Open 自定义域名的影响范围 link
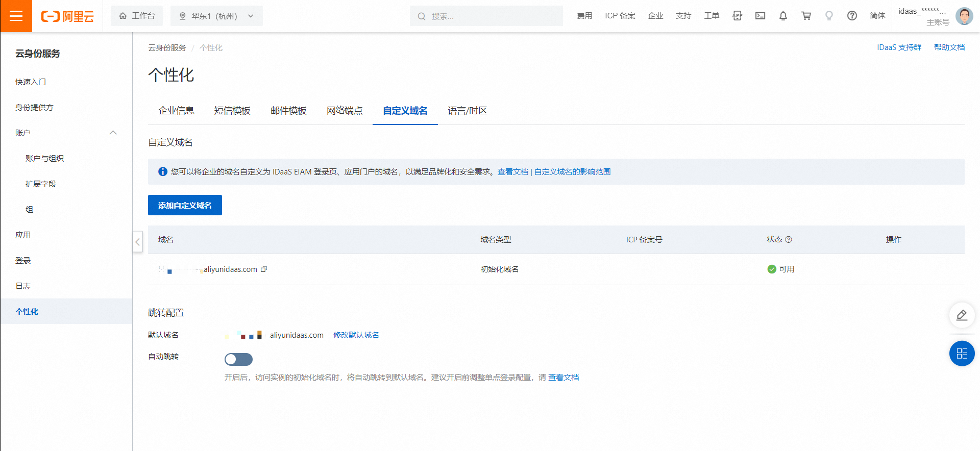This screenshot has width=980, height=451. [572, 171]
